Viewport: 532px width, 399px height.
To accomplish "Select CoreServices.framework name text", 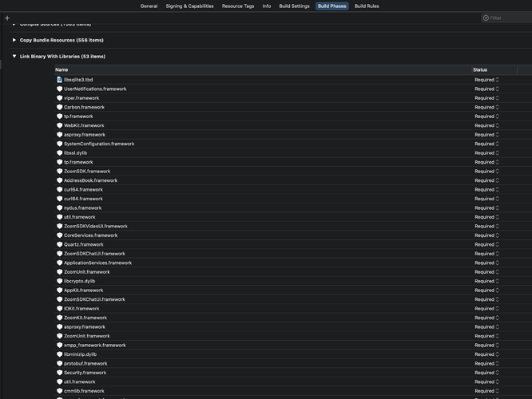I will [90, 235].
